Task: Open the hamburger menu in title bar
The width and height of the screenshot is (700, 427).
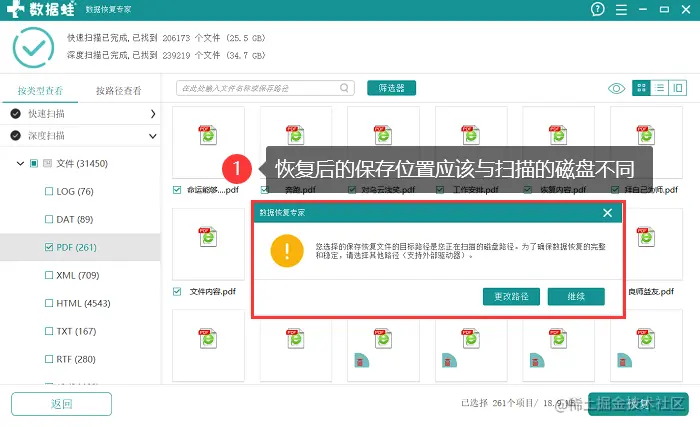Action: click(621, 10)
